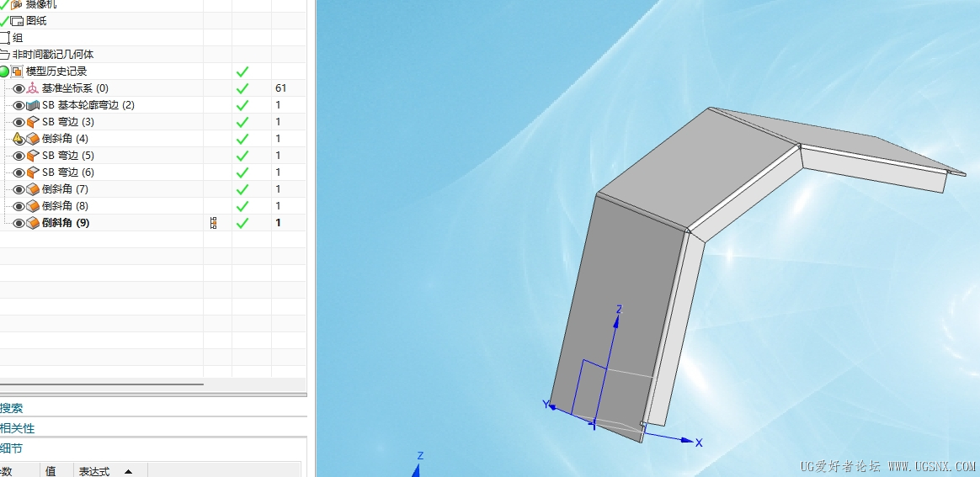This screenshot has width=980, height=477.
Task: Click the 组 group icon
Action: (x=5, y=38)
